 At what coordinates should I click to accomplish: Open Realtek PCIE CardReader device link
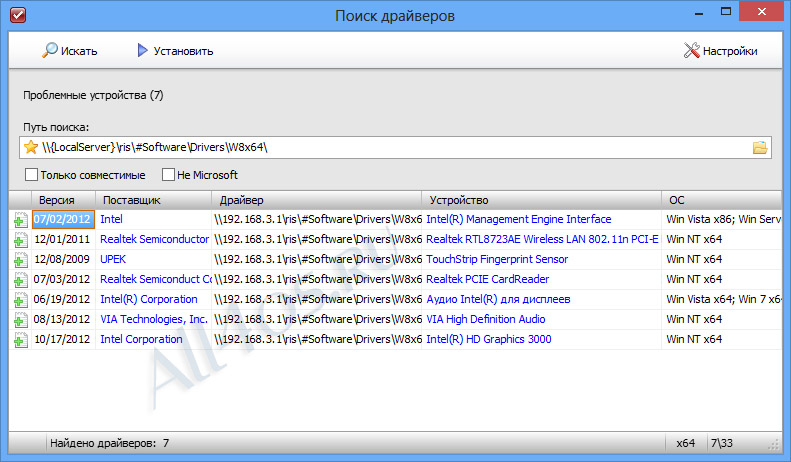tap(488, 279)
